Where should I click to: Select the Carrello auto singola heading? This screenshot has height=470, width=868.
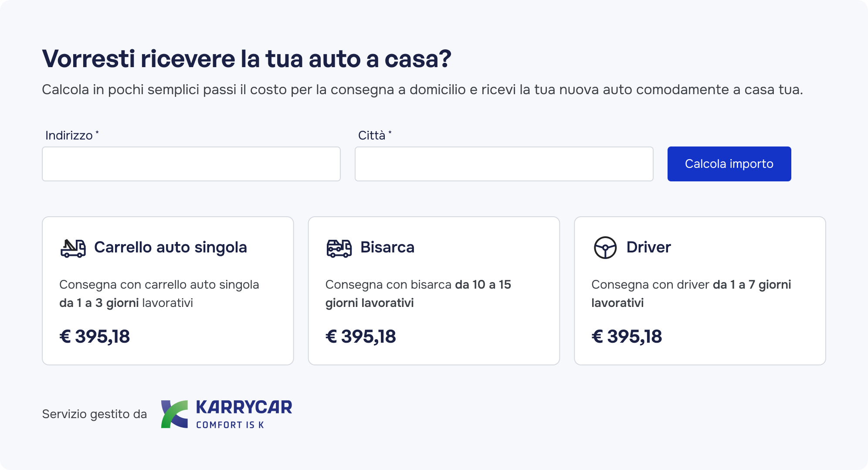pyautogui.click(x=170, y=247)
